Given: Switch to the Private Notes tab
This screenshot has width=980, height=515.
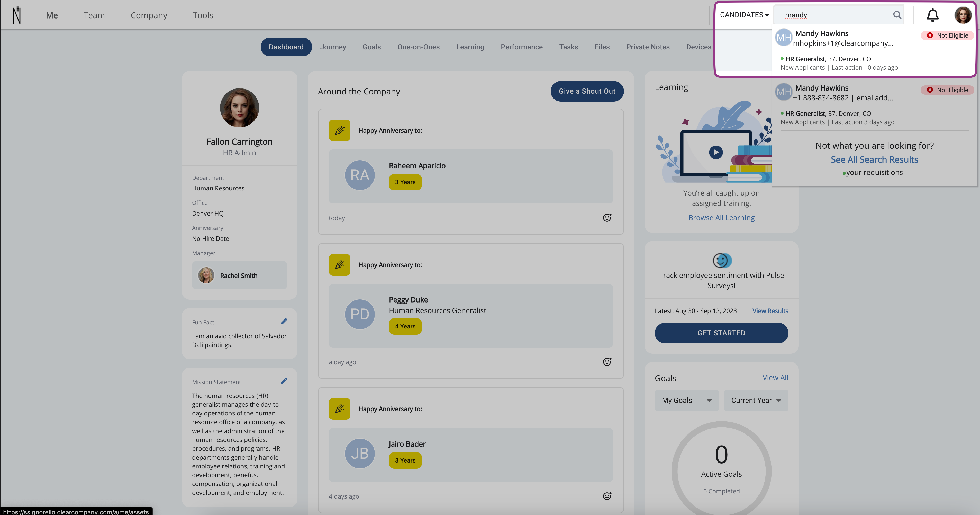Looking at the screenshot, I should 648,47.
